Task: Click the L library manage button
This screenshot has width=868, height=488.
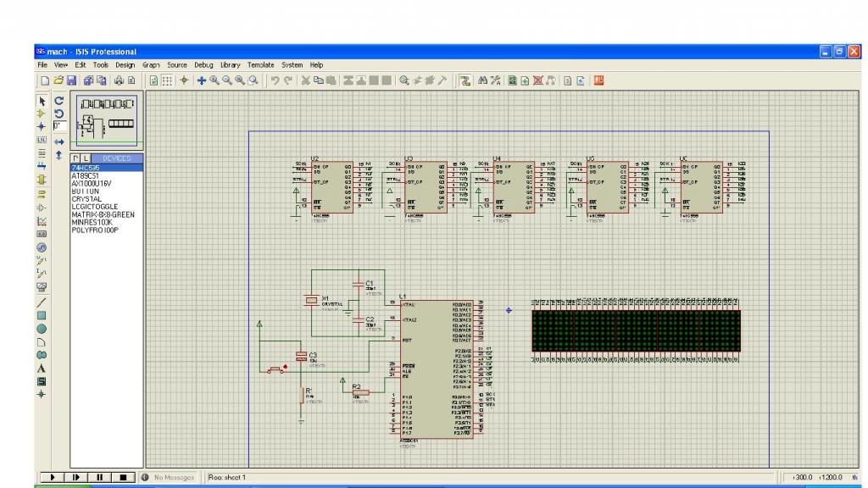Action: coord(86,158)
